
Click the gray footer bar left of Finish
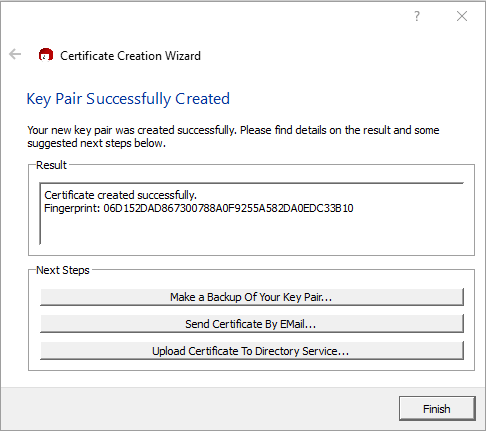(x=200, y=409)
